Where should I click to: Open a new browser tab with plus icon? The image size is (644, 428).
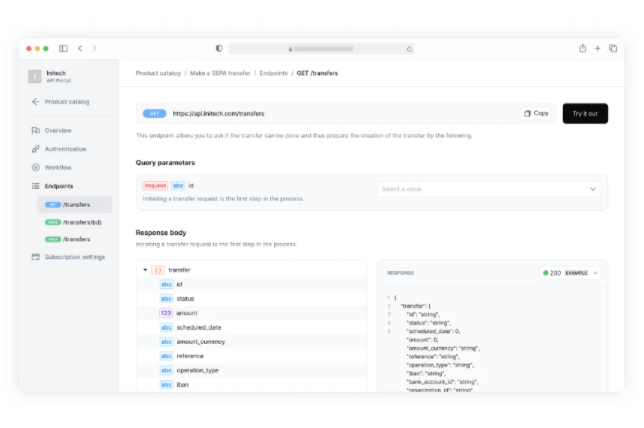click(598, 48)
